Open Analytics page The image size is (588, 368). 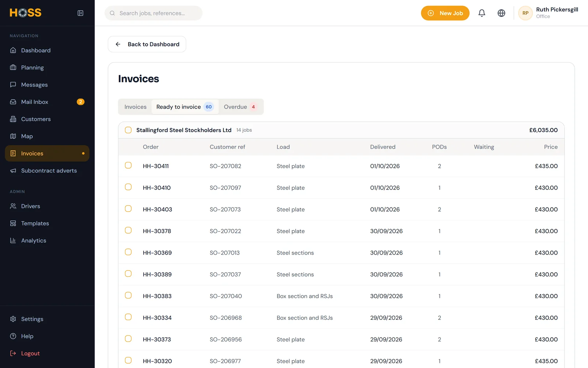tap(47, 241)
